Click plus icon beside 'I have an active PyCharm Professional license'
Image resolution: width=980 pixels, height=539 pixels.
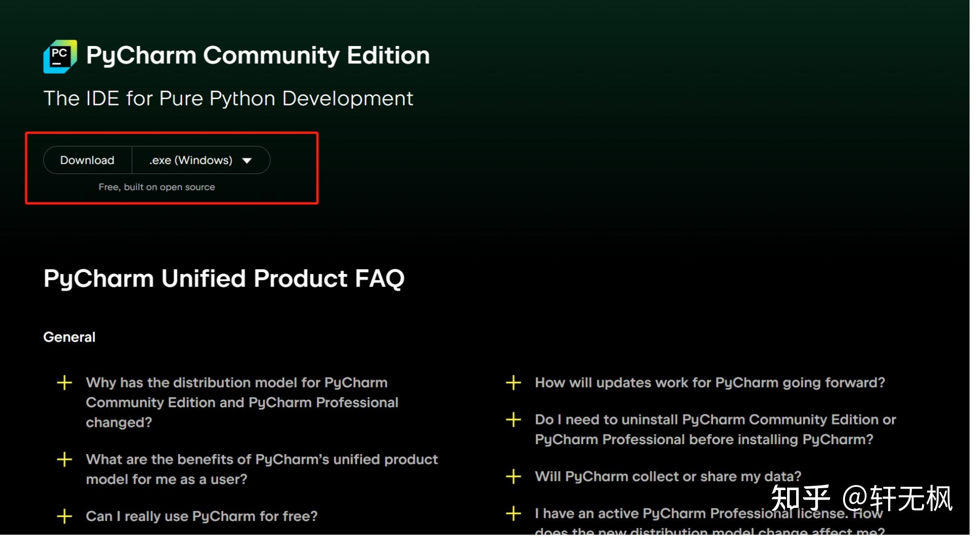[513, 514]
